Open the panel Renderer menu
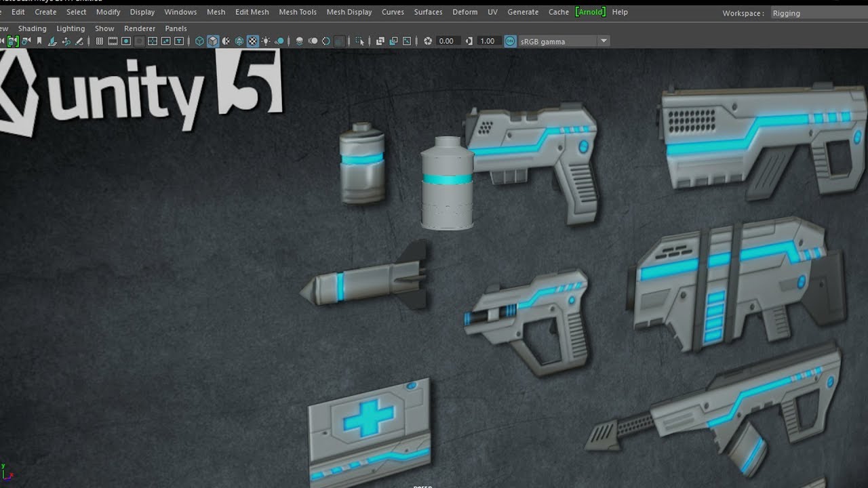Screen dimensions: 868x488 [x=140, y=28]
